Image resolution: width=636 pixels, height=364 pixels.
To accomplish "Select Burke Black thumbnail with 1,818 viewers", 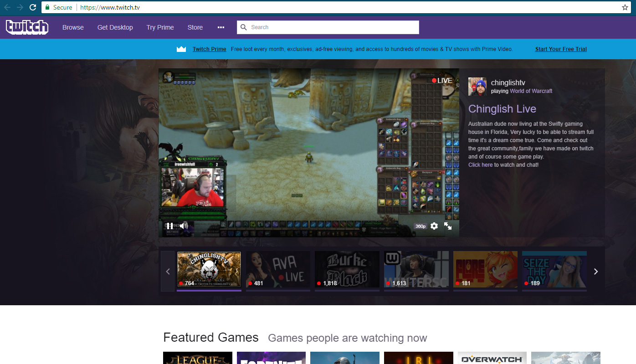I will click(347, 270).
